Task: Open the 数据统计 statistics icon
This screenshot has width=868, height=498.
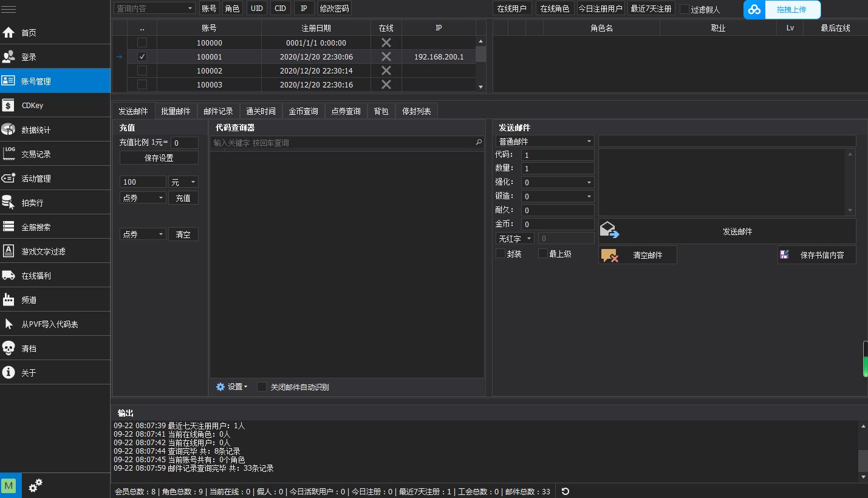Action: click(9, 129)
